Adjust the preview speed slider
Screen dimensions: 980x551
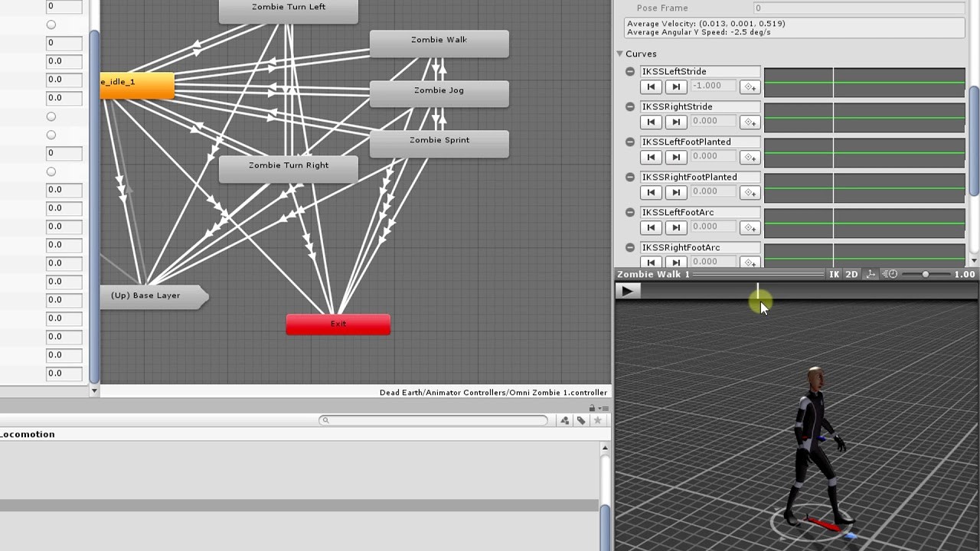pyautogui.click(x=925, y=274)
